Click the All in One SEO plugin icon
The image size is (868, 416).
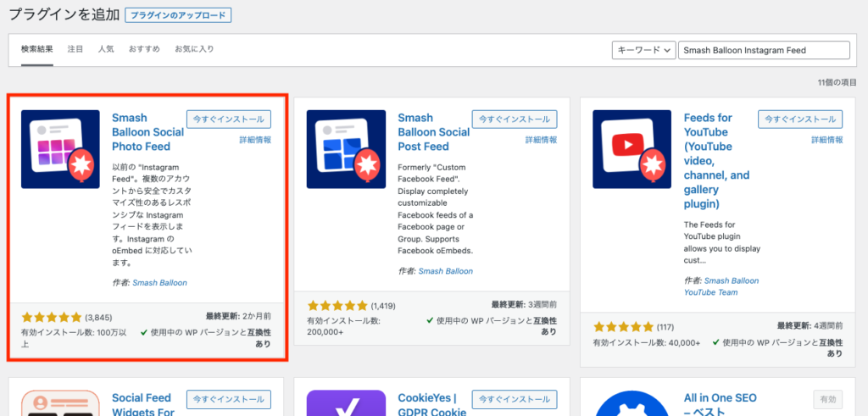click(632, 402)
